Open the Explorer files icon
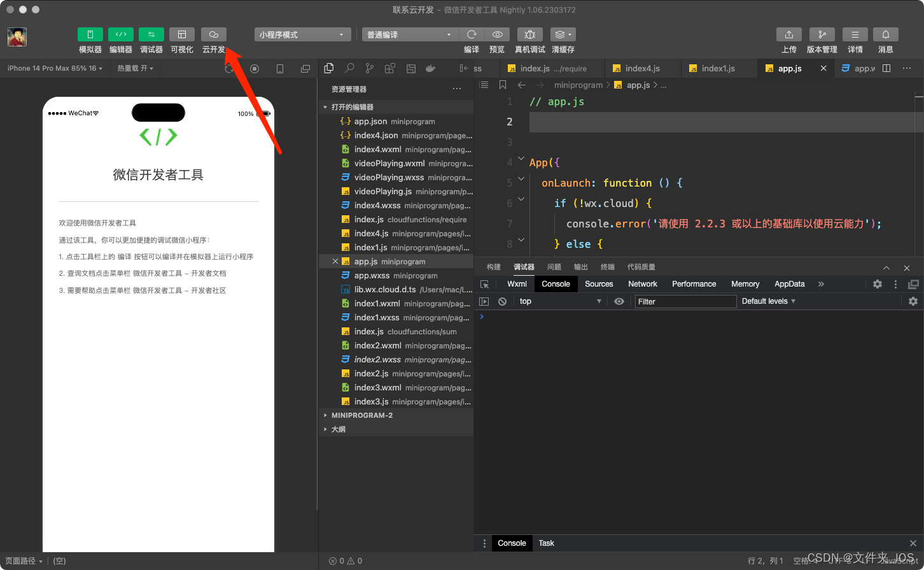Image resolution: width=924 pixels, height=570 pixels. (329, 68)
